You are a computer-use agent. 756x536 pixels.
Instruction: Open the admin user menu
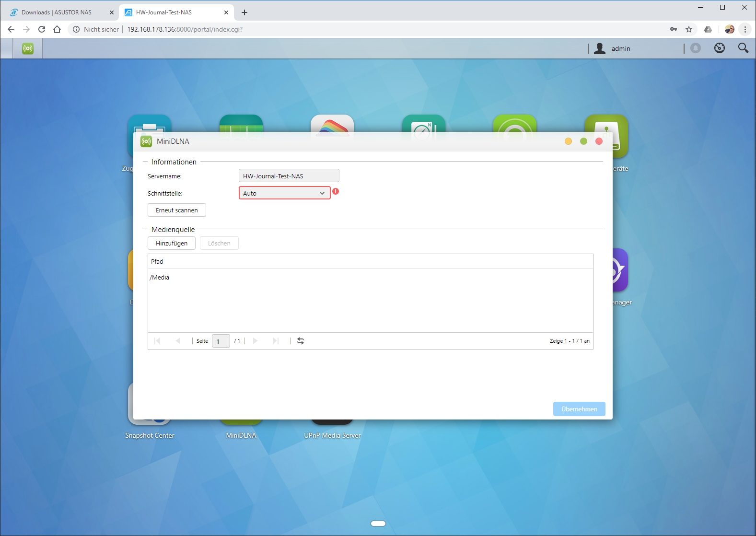tap(612, 48)
